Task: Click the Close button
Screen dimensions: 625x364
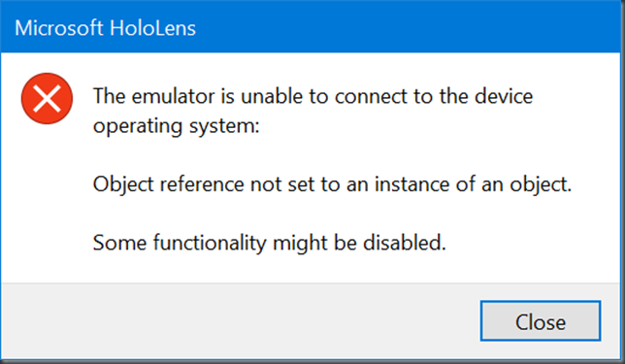Action: [541, 321]
